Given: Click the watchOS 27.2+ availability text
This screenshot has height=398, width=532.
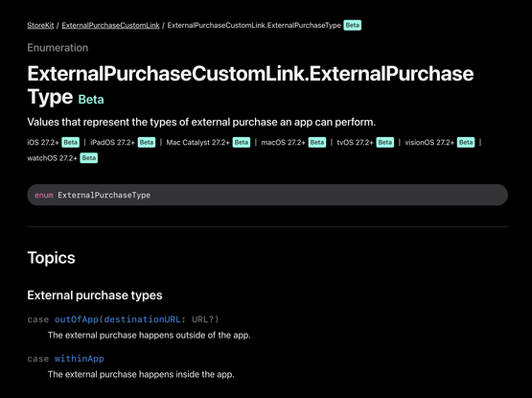Looking at the screenshot, I should click(53, 158).
